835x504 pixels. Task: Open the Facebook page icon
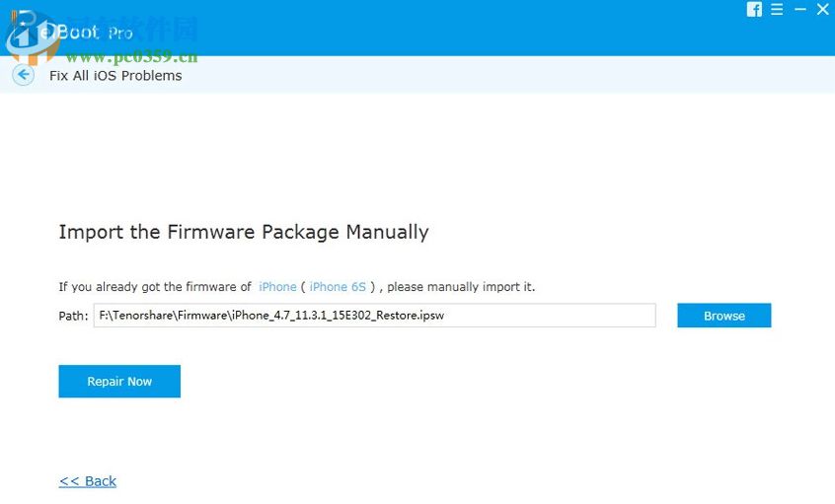tap(754, 9)
